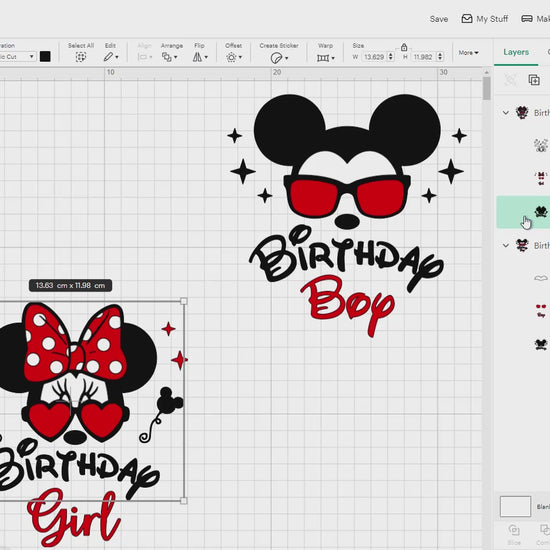550x550 pixels.
Task: Click the canvas vertical scrollbar
Action: pyautogui.click(x=487, y=88)
